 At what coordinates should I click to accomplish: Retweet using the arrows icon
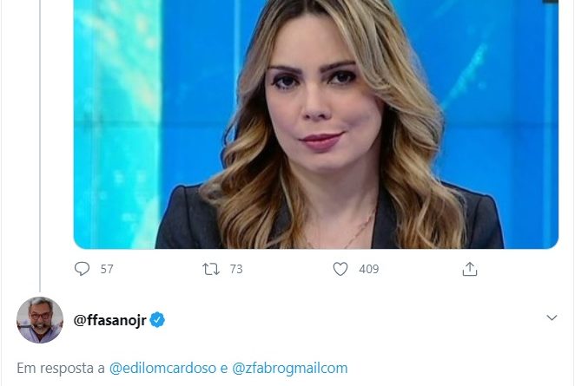(211, 269)
